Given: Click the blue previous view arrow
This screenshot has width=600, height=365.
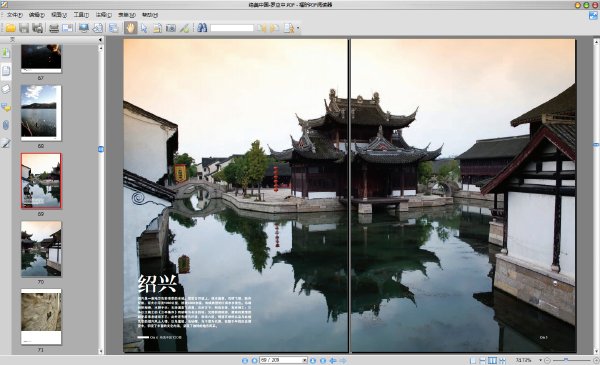Looking at the screenshot, I should point(333,360).
